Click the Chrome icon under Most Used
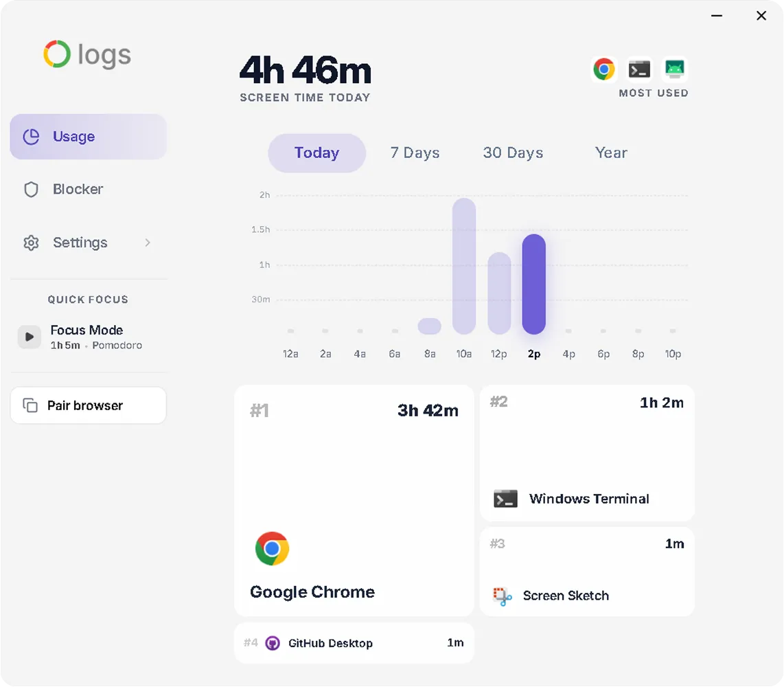This screenshot has width=784, height=687. coord(604,69)
